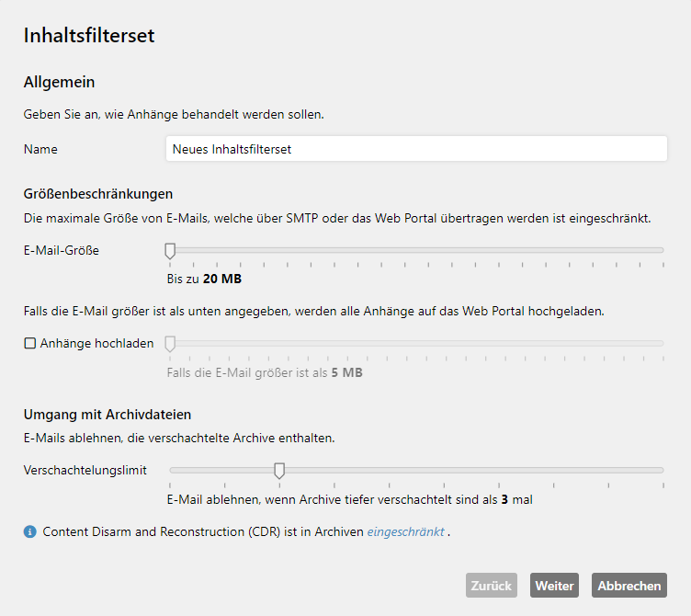Click the Anhänge hochladen label text
The image size is (691, 616).
(97, 343)
